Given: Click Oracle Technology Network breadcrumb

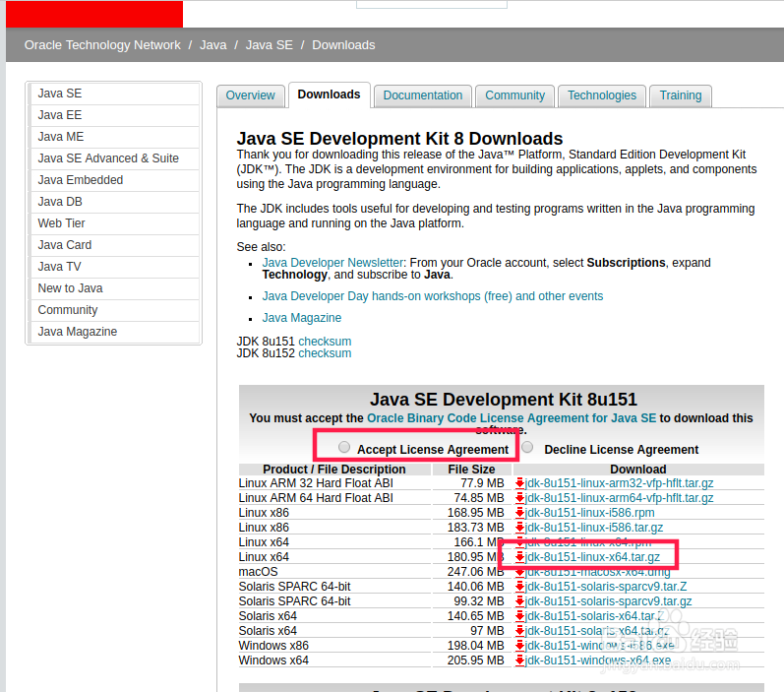Looking at the screenshot, I should (102, 45).
